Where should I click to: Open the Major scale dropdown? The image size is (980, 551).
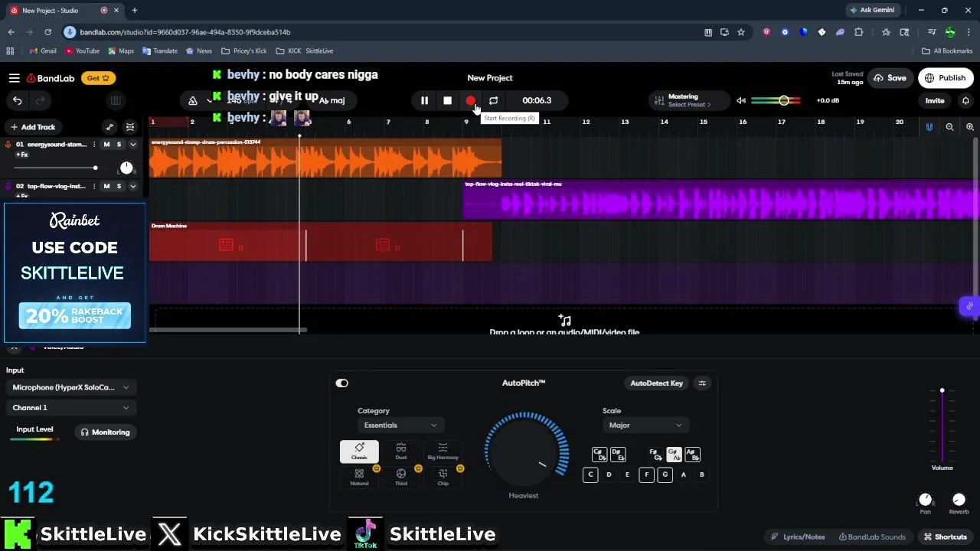pos(645,425)
